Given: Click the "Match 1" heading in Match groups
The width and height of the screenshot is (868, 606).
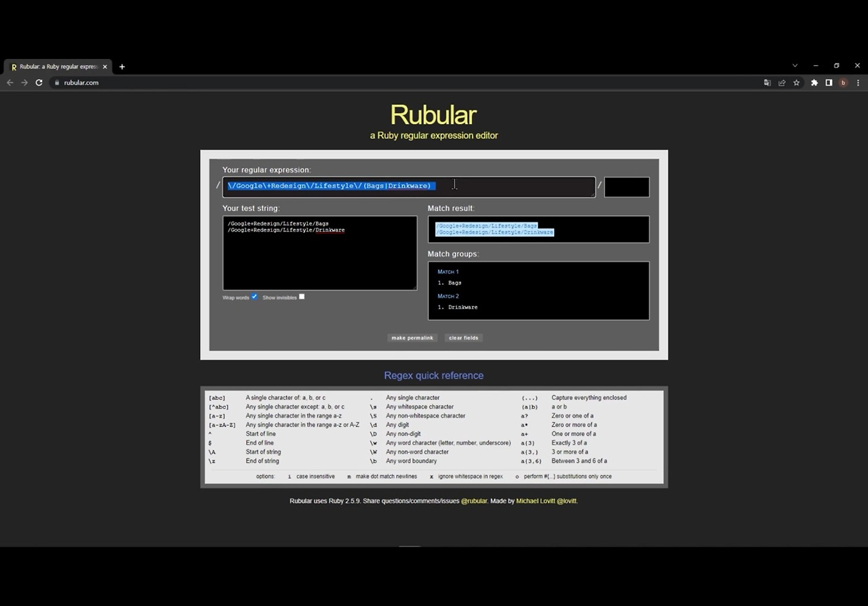Looking at the screenshot, I should 448,272.
